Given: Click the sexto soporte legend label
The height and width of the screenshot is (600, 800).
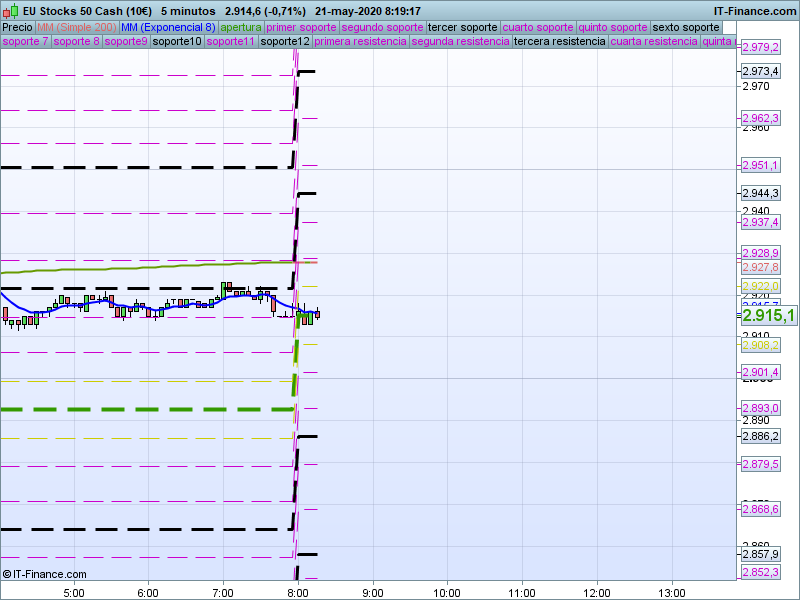Looking at the screenshot, I should 685,27.
